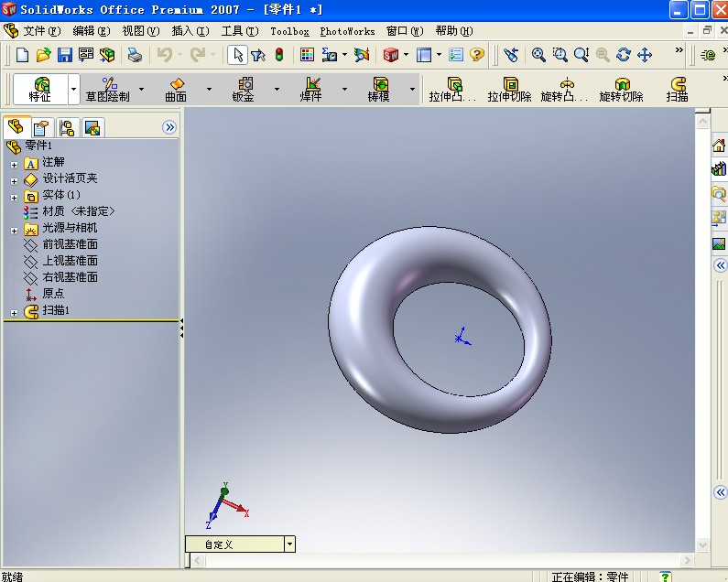The height and width of the screenshot is (582, 728).
Task: Save the part with floppy icon
Action: [64, 55]
